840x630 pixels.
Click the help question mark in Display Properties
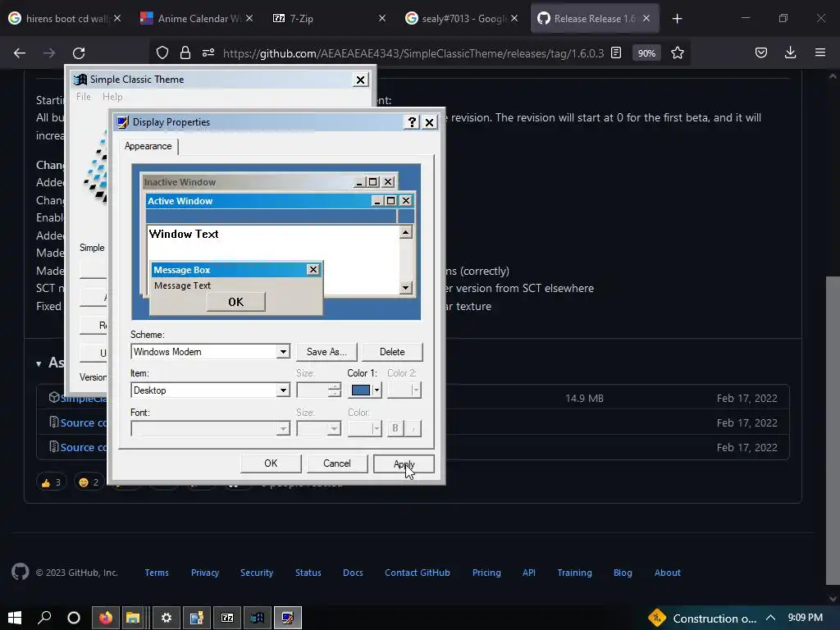[412, 122]
